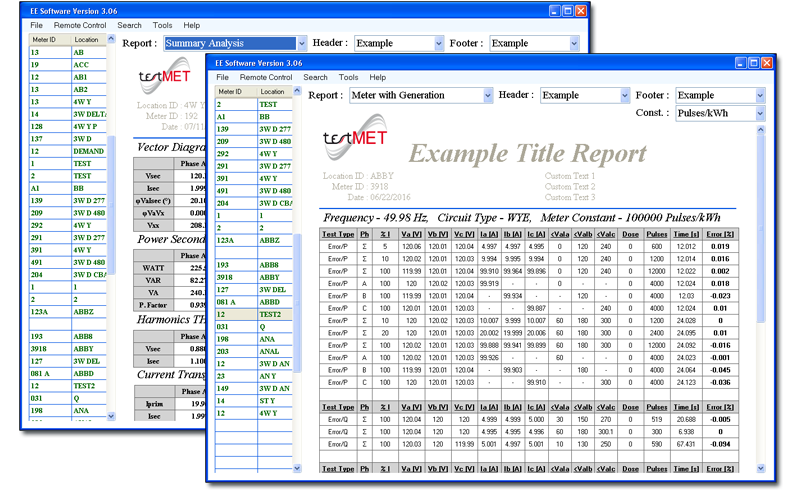800x492 pixels.
Task: Open Remote Control menu in front window
Action: tap(266, 77)
